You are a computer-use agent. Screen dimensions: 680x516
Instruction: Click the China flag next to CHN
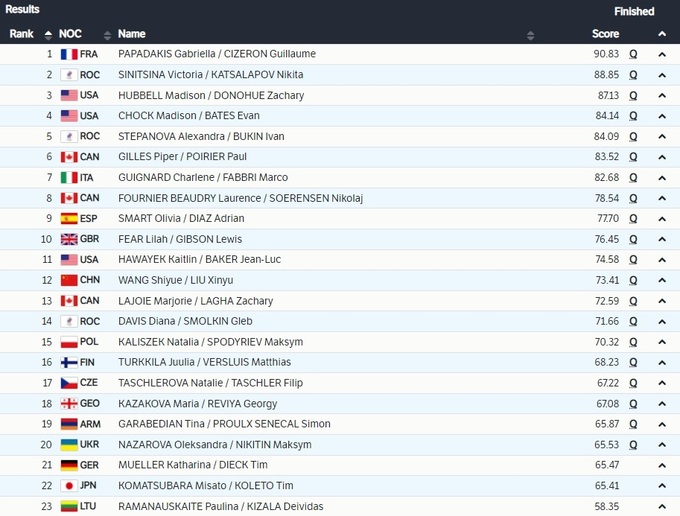click(x=69, y=280)
